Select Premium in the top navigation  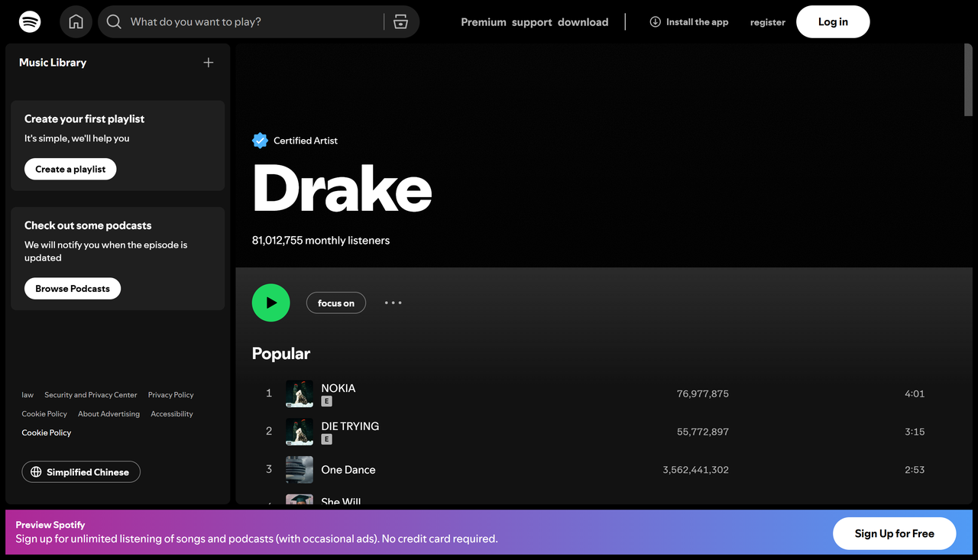[483, 22]
